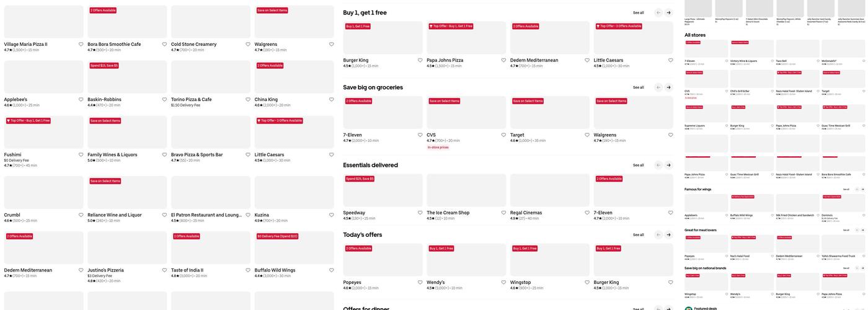Favorite Village Maria Pizza II with heart icon
The height and width of the screenshot is (310, 868).
81,45
